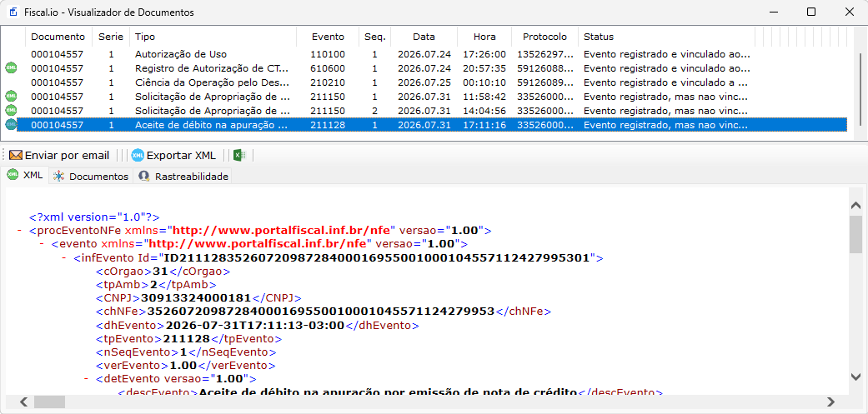Collapse the infEvento XML node
The height and width of the screenshot is (414, 868).
coord(64,257)
